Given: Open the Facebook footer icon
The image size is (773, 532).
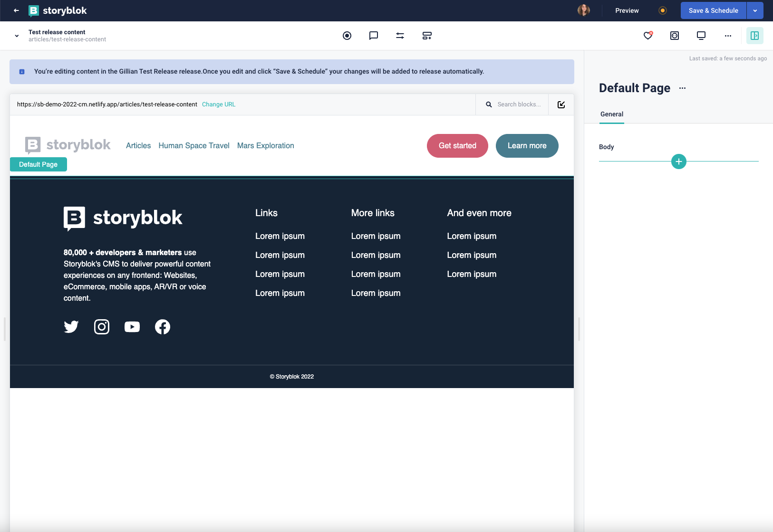Looking at the screenshot, I should tap(163, 327).
